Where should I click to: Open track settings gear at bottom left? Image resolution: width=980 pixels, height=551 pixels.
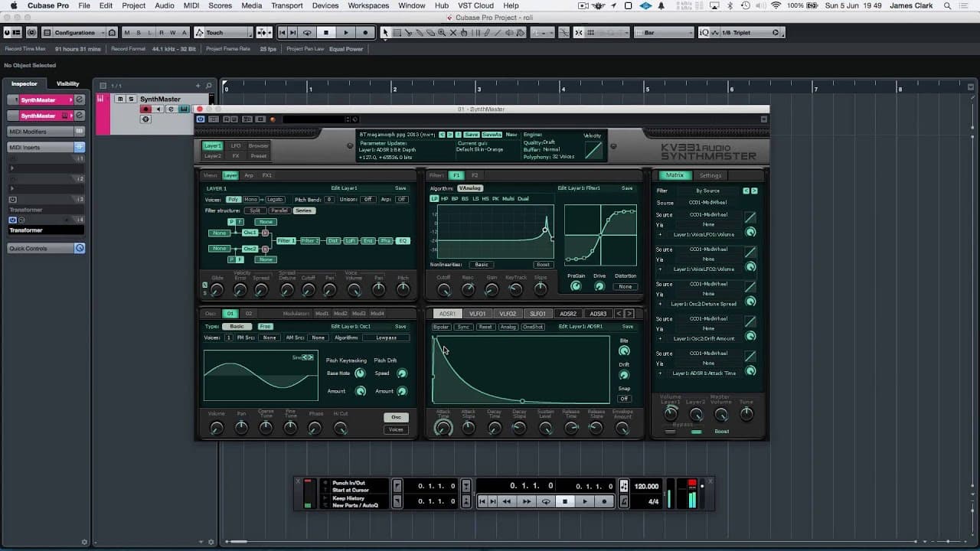click(x=85, y=542)
